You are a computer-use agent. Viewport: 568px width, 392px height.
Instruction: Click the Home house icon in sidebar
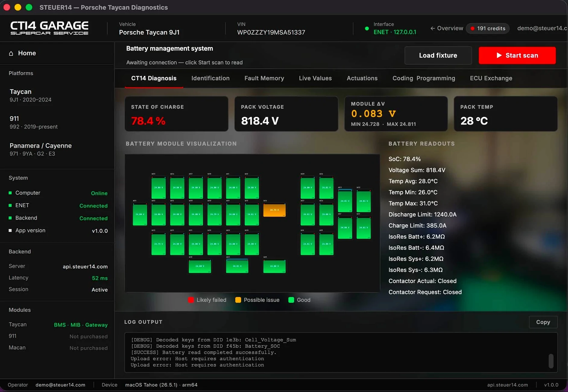(x=11, y=53)
